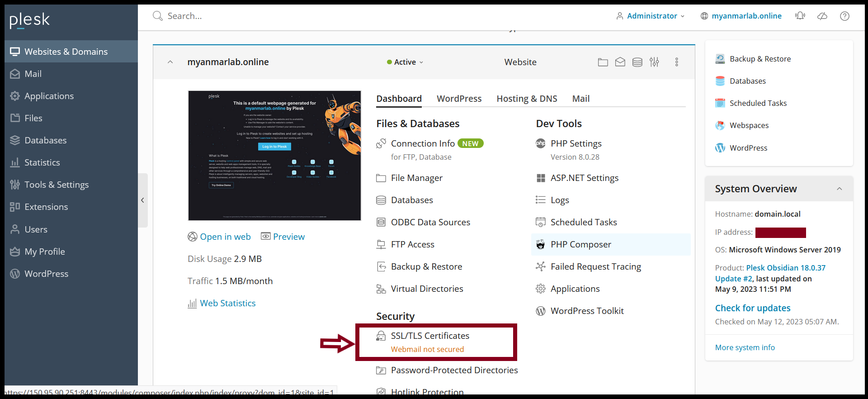Collapse the myanmarlab.online domain card

point(170,62)
